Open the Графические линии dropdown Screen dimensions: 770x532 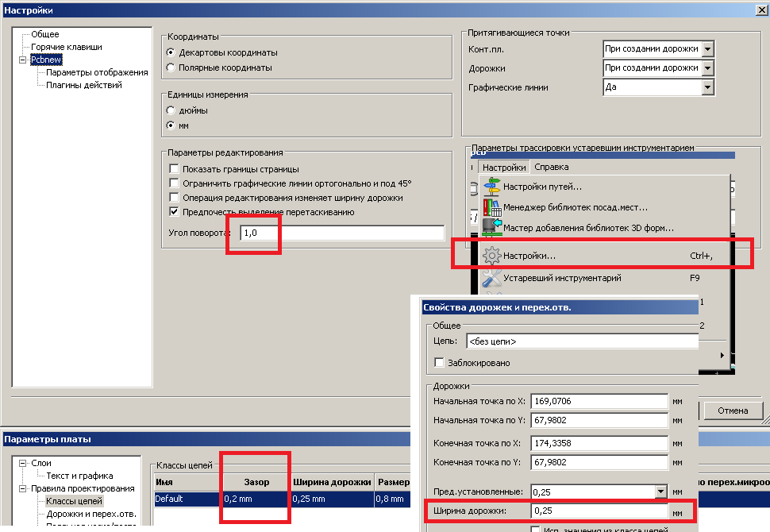pyautogui.click(x=707, y=87)
